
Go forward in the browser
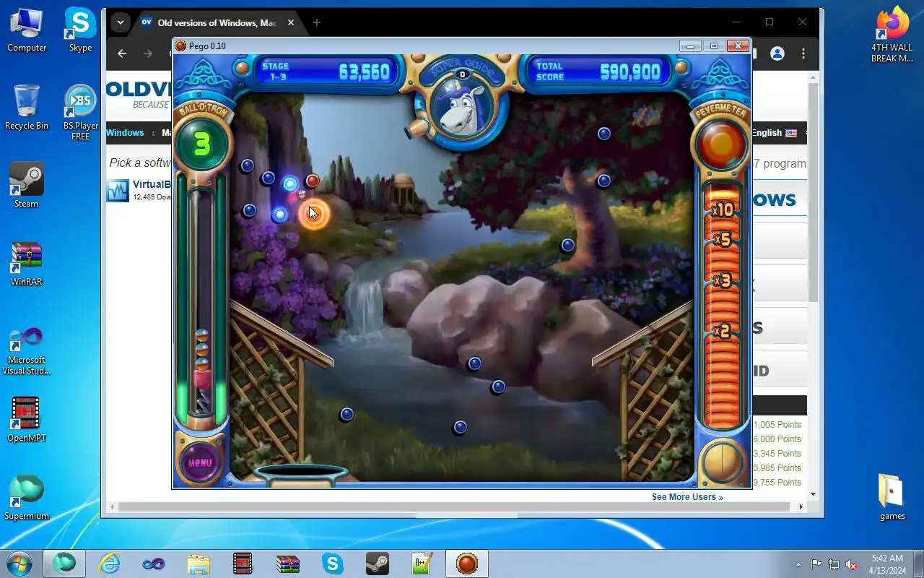click(x=148, y=53)
